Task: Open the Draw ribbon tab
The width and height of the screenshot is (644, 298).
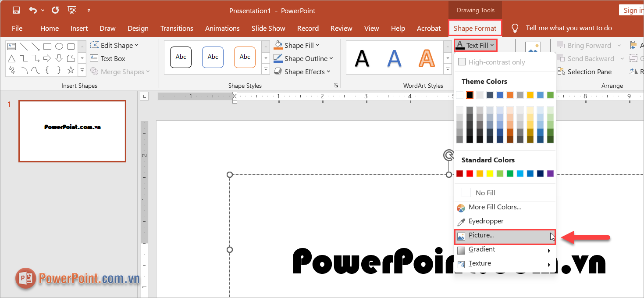Action: coord(107,28)
